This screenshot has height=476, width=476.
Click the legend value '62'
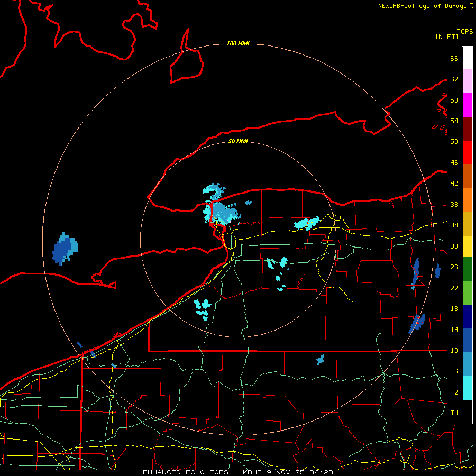tap(454, 79)
